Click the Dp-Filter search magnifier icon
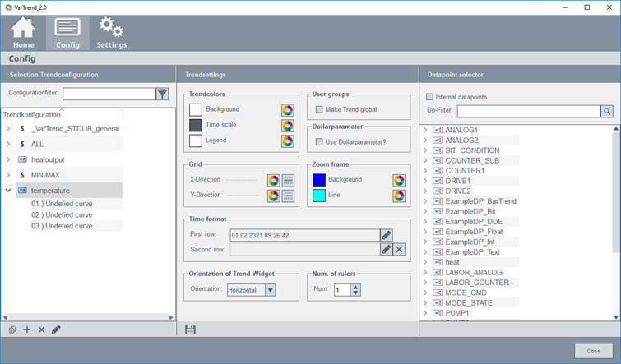 (606, 111)
